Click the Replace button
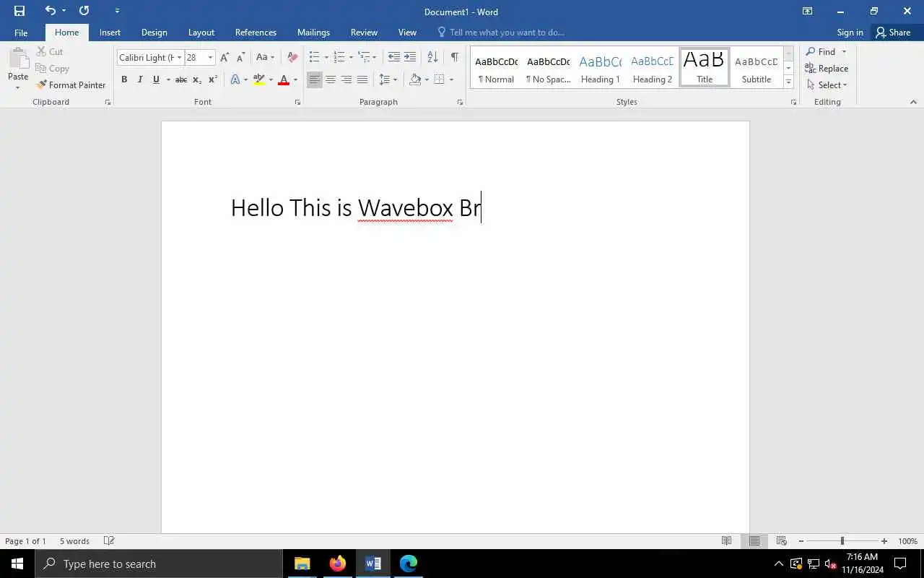 [827, 69]
